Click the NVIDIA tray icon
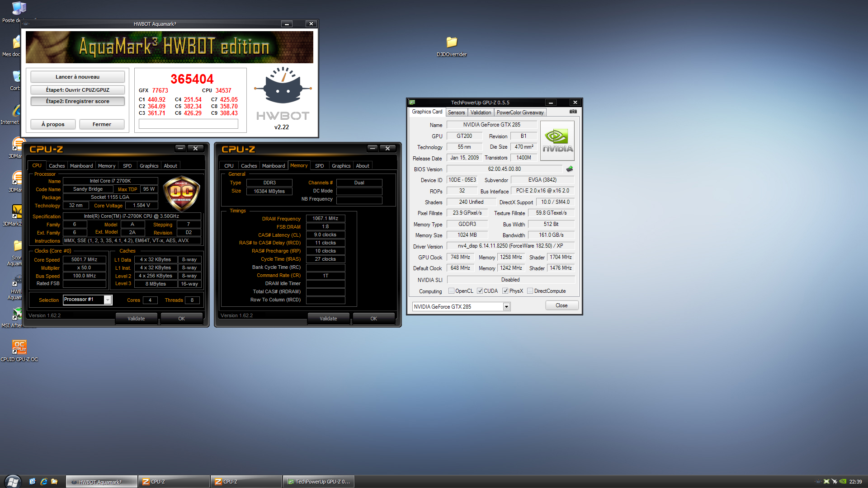 coord(843,482)
